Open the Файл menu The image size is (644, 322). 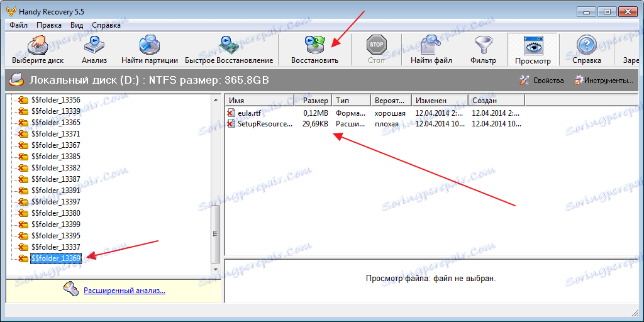(x=18, y=25)
